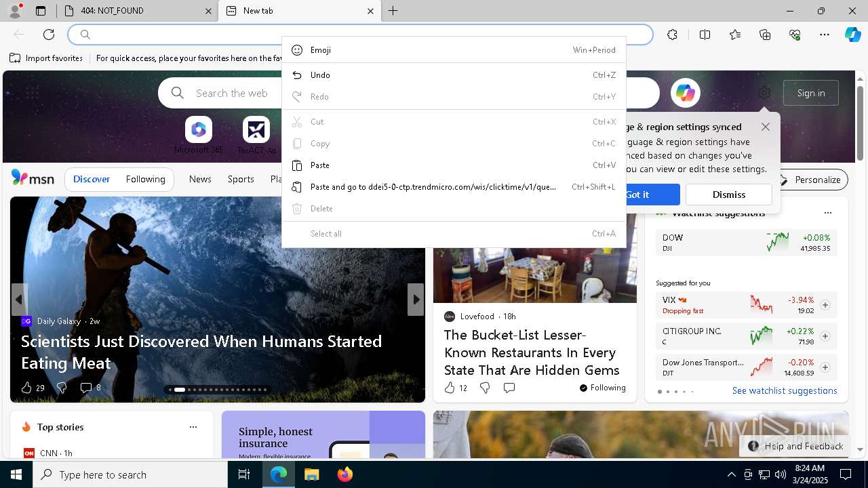
Task: Click Personalize button
Action: (810, 180)
